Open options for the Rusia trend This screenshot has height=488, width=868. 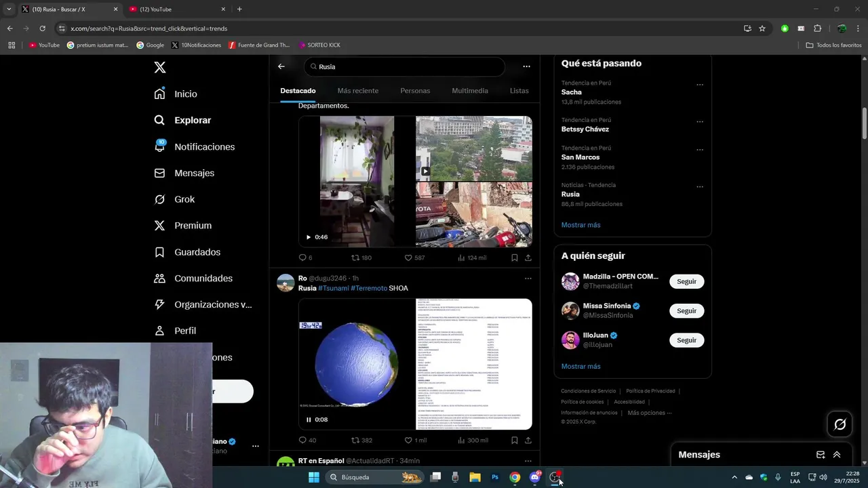click(700, 186)
